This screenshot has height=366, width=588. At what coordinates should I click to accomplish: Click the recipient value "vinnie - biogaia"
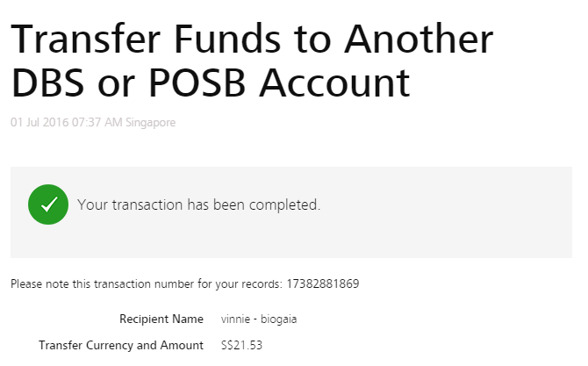(259, 319)
